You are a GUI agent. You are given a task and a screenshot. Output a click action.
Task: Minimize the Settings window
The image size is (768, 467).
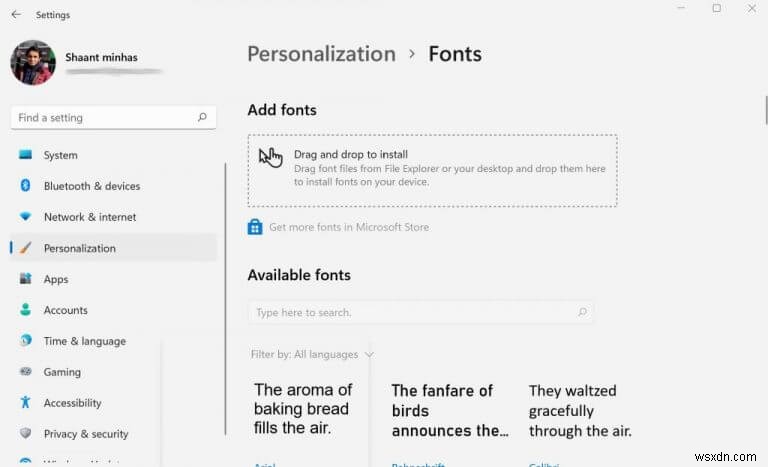681,8
